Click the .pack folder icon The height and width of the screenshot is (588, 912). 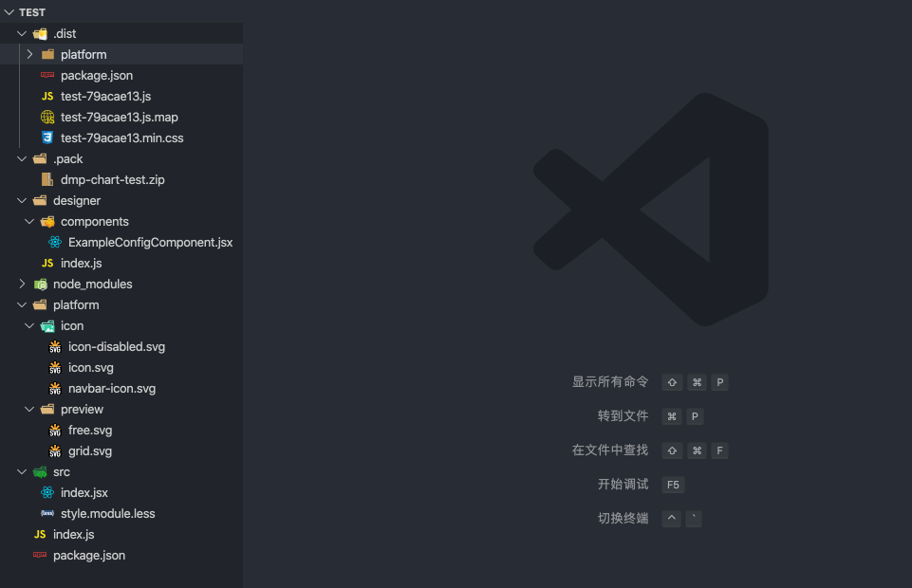[x=40, y=158]
